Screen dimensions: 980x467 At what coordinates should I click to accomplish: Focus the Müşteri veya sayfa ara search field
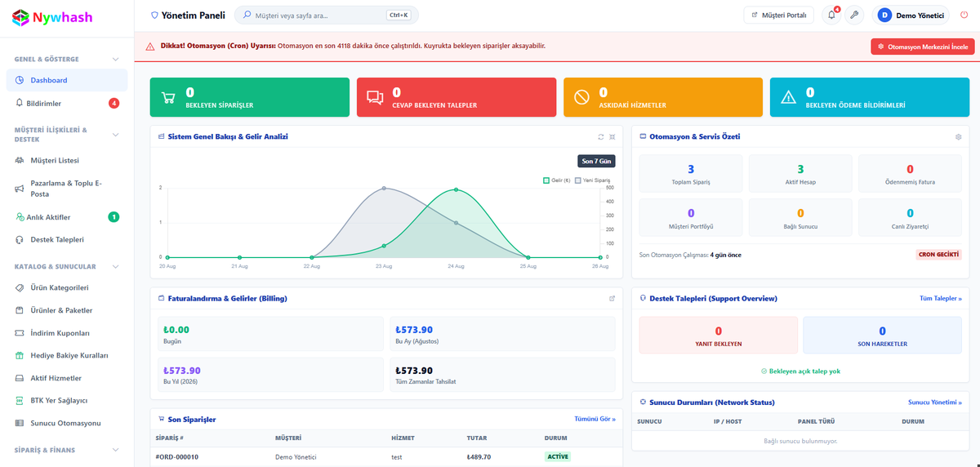[x=327, y=15]
